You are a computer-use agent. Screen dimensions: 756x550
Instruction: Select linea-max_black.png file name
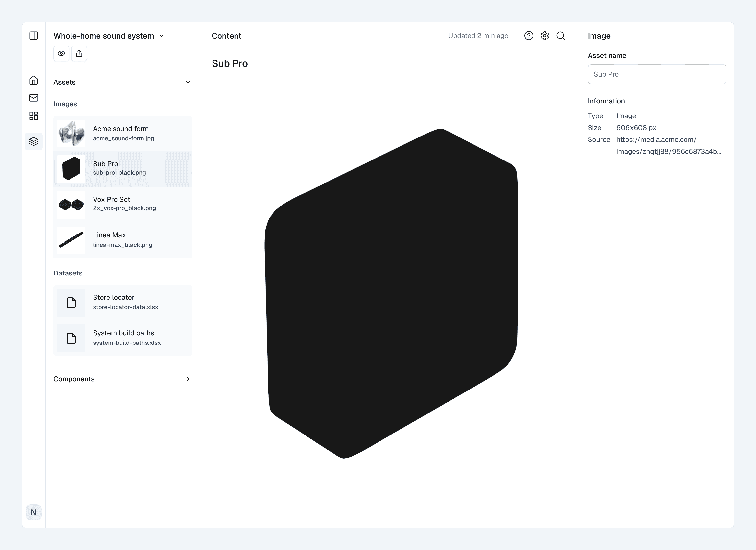coord(122,245)
